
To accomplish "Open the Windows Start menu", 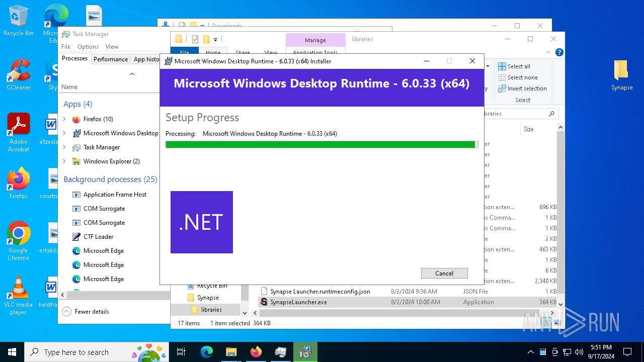I will click(12, 352).
